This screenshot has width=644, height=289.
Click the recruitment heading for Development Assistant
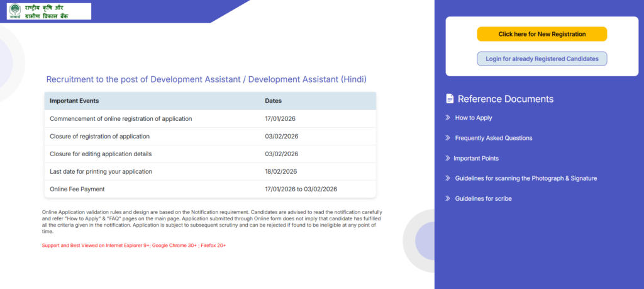coord(206,79)
